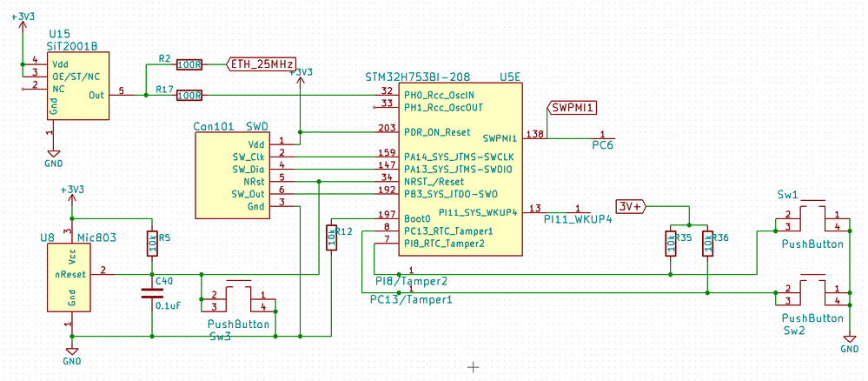Select the NRST_/Reset pin name
This screenshot has height=381, width=868.
[x=434, y=181]
